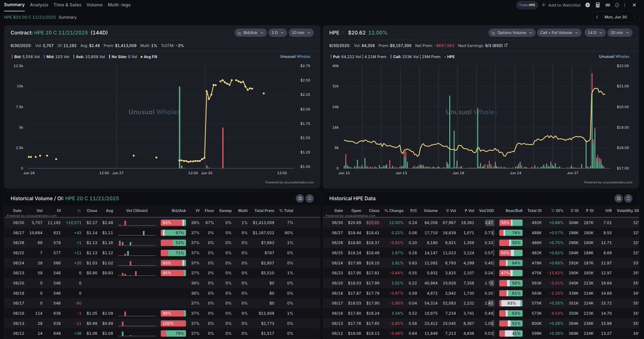Open the Time & Sales tab
This screenshot has width=644, height=339.
click(x=67, y=5)
